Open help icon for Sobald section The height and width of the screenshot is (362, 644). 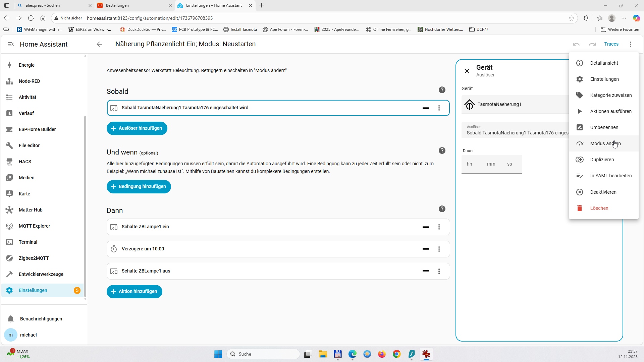(442, 90)
